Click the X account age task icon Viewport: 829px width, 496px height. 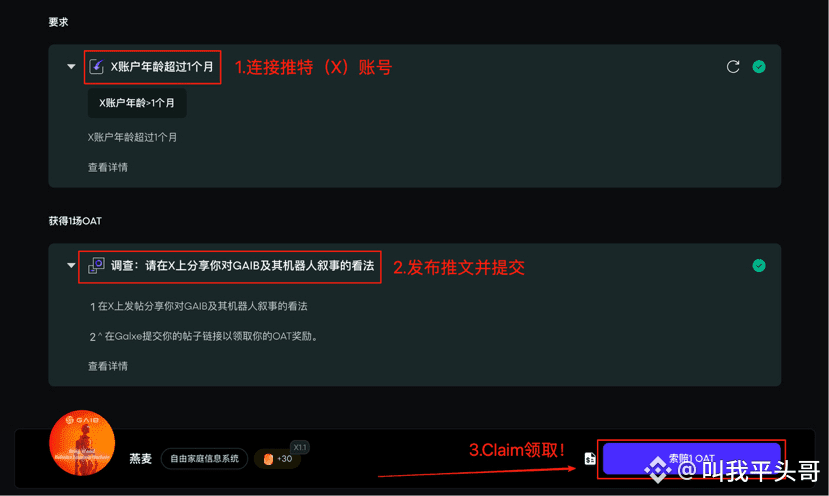[x=96, y=67]
